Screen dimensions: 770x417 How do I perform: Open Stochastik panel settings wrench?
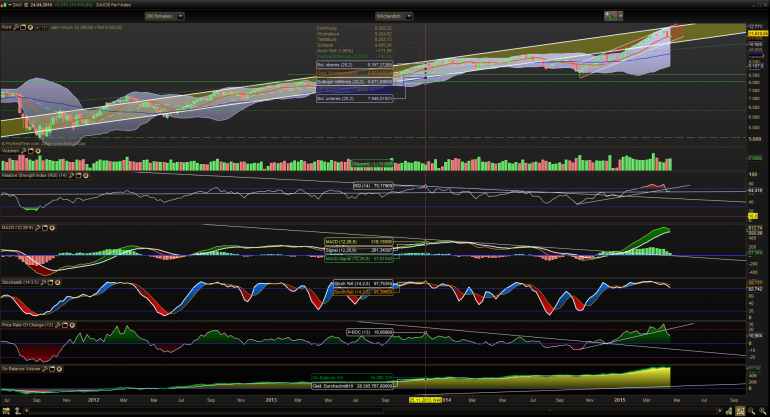(44, 282)
